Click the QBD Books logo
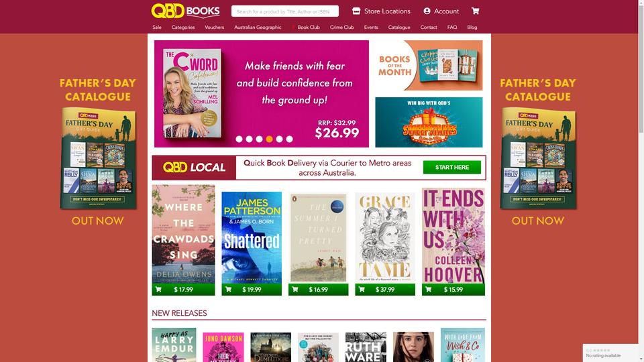The width and height of the screenshot is (644, 362). (185, 11)
